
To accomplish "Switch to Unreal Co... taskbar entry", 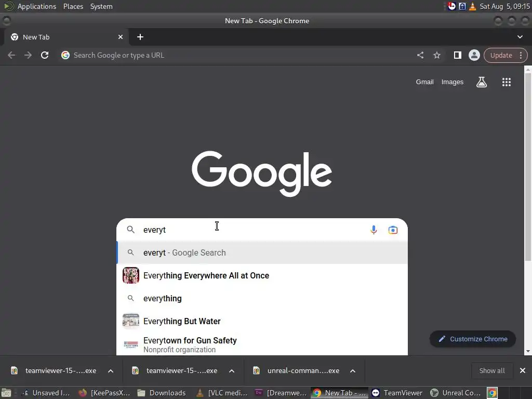I will click(x=456, y=393).
